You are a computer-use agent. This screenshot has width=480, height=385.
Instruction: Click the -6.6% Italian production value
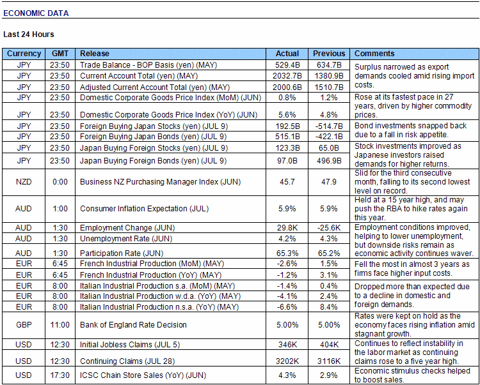pyautogui.click(x=287, y=307)
